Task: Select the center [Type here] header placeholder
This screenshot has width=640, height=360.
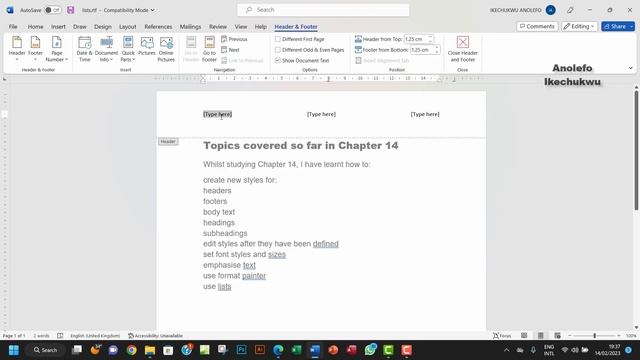Action: point(321,114)
